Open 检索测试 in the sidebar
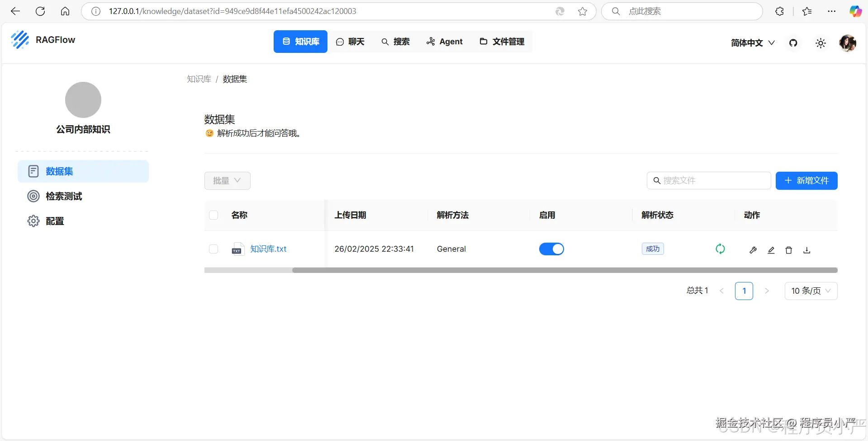This screenshot has width=868, height=441. click(63, 196)
